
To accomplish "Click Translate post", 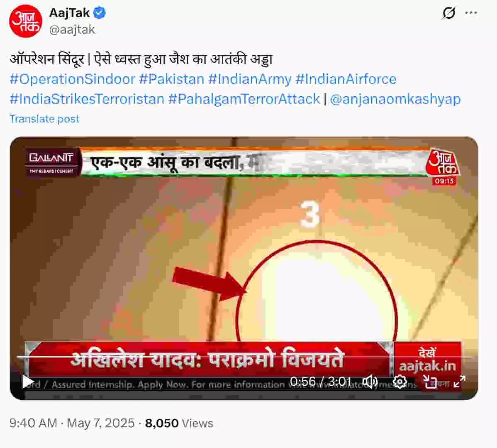I will [x=44, y=119].
